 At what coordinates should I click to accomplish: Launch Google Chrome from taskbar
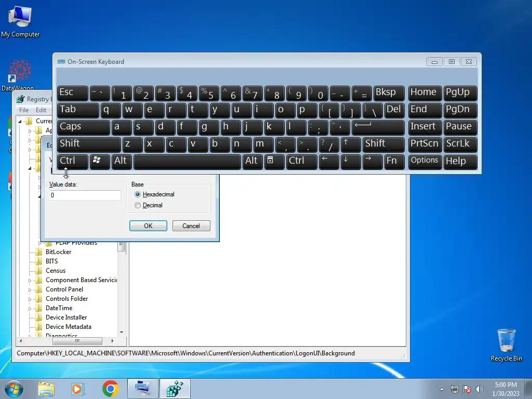[x=110, y=389]
